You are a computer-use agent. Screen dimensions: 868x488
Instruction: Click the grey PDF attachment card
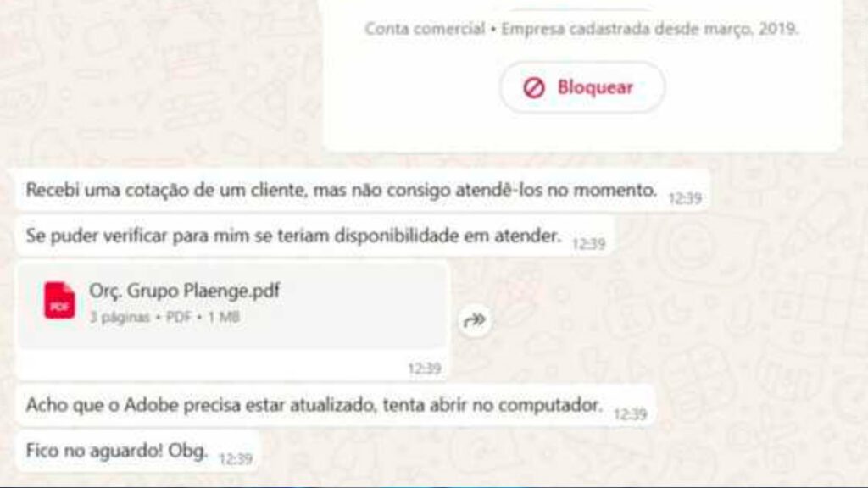pyautogui.click(x=232, y=306)
